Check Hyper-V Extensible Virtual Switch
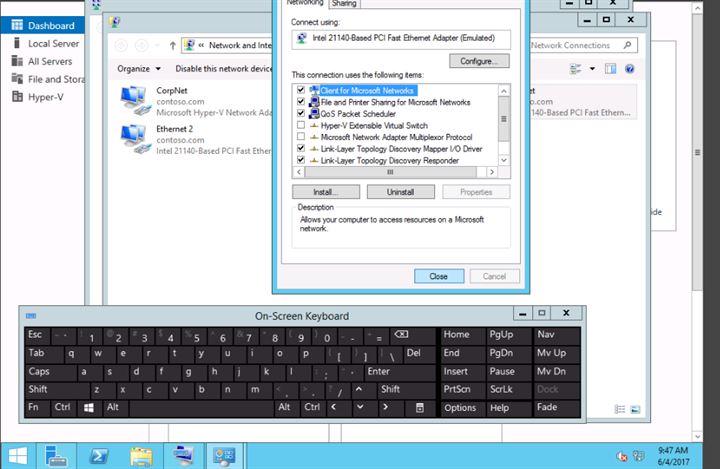720x469 pixels. tap(301, 125)
